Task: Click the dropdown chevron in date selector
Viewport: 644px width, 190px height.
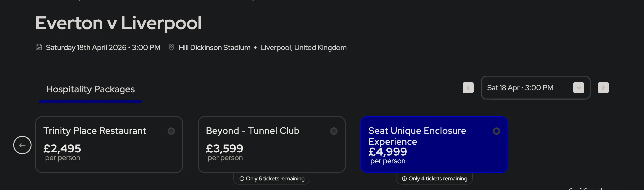Action: point(578,88)
